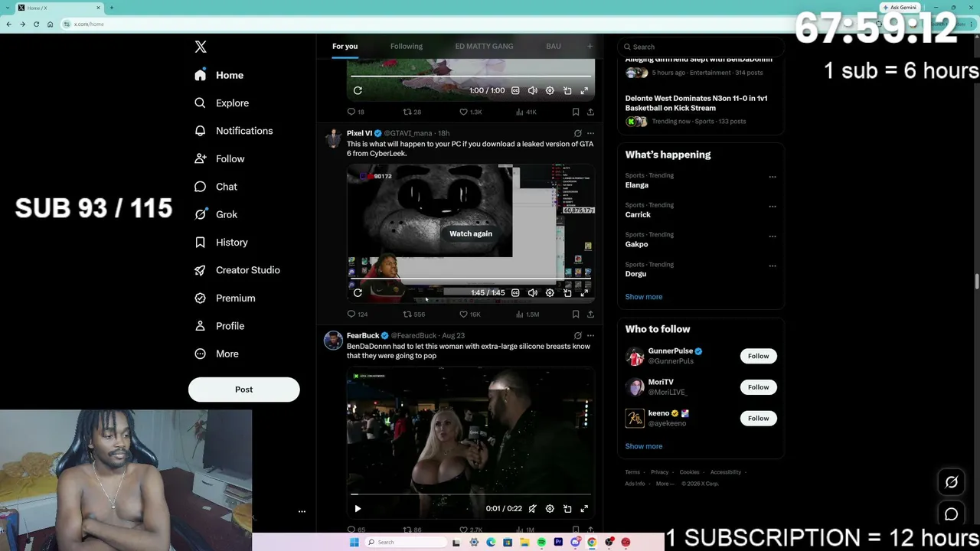The image size is (980, 551).
Task: Click the Premium verified badge icon
Action: pyautogui.click(x=200, y=298)
